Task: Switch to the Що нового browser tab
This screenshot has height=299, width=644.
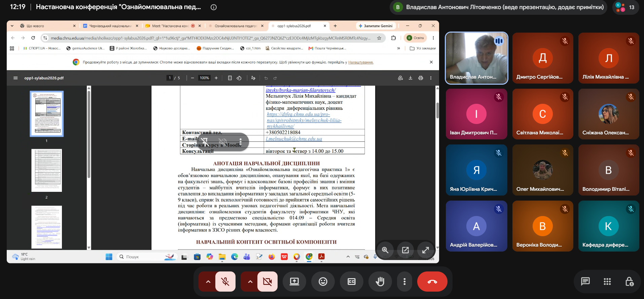Action: [x=47, y=26]
